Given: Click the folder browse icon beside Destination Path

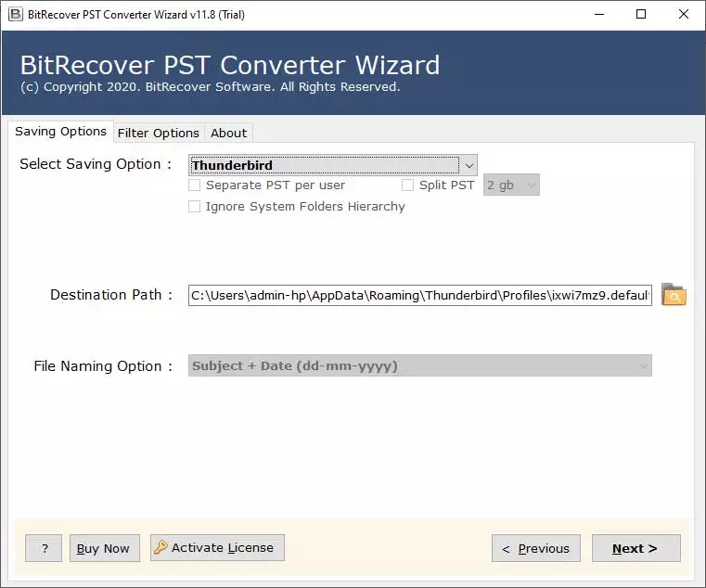Looking at the screenshot, I should [674, 294].
